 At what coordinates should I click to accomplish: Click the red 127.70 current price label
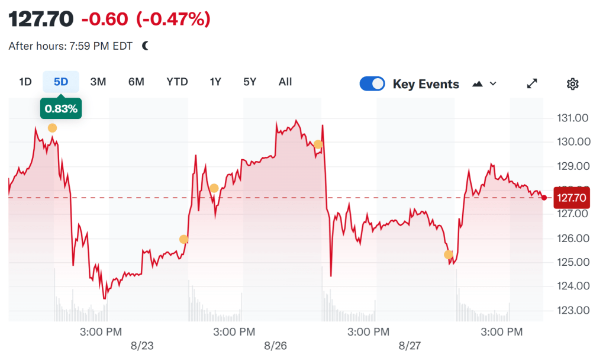[572, 198]
